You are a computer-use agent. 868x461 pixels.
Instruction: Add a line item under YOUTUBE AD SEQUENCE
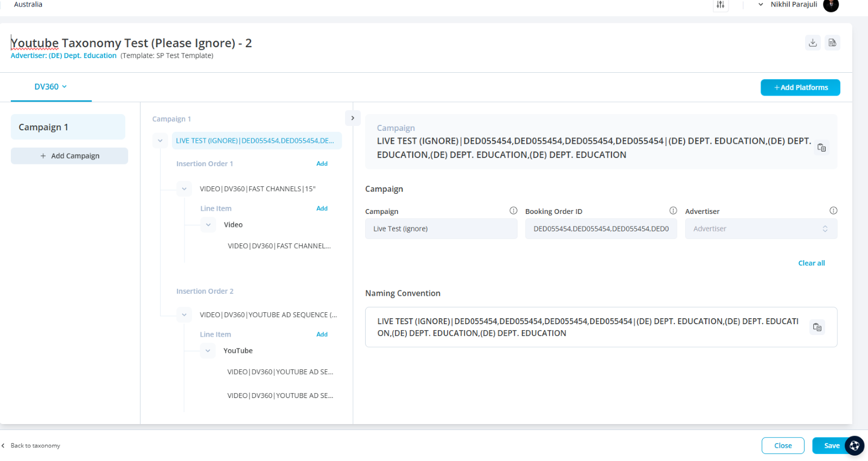coord(322,334)
